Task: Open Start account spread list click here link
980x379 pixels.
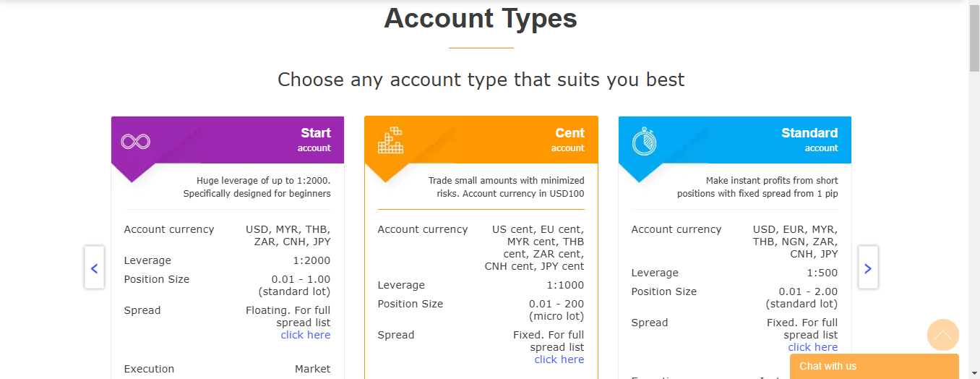Action: point(306,335)
